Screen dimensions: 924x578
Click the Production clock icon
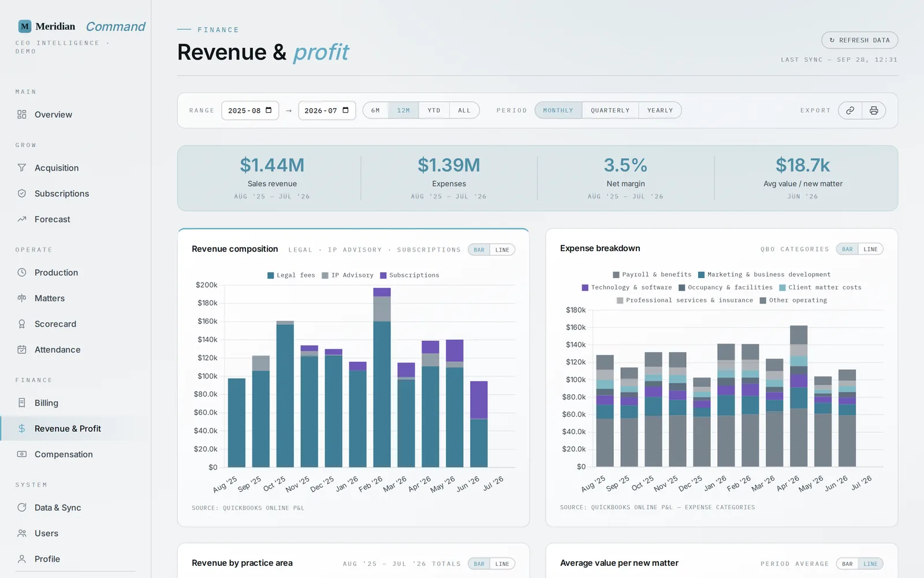22,272
